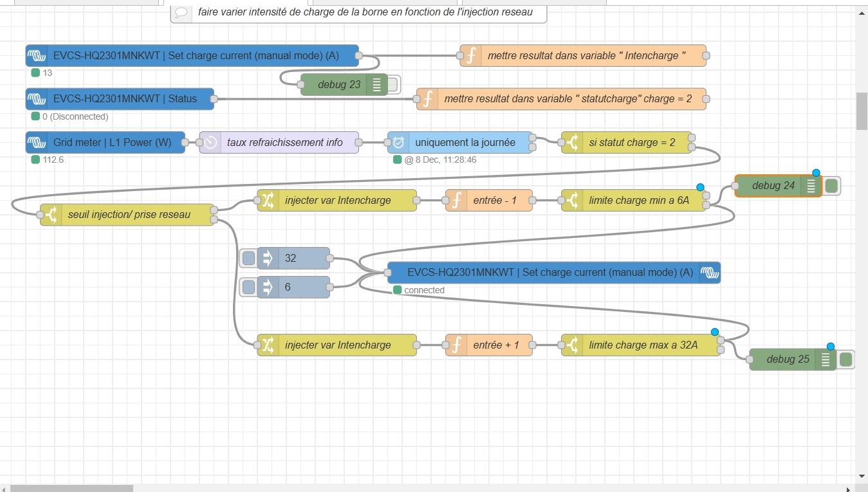Viewport: 868px width, 492px height.
Task: Click the vertical scrollbar down arrow
Action: (862, 476)
